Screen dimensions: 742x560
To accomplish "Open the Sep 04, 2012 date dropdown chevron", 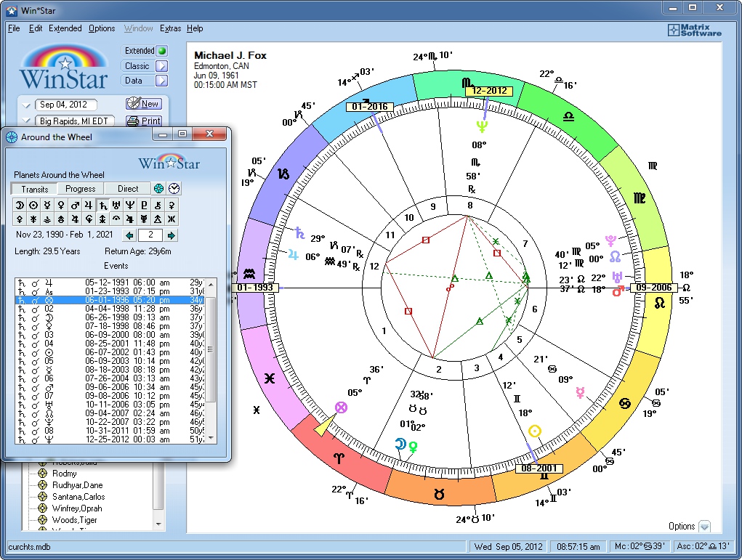I will 26,105.
